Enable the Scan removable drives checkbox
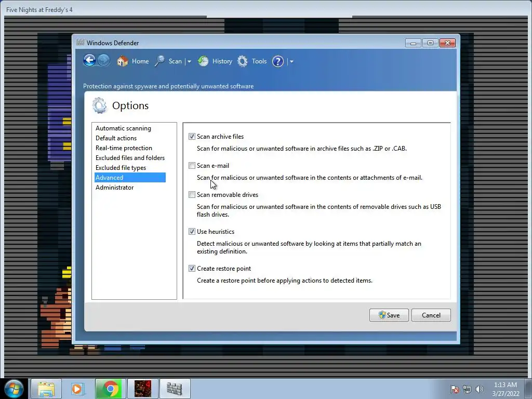This screenshot has height=399, width=532. (192, 195)
